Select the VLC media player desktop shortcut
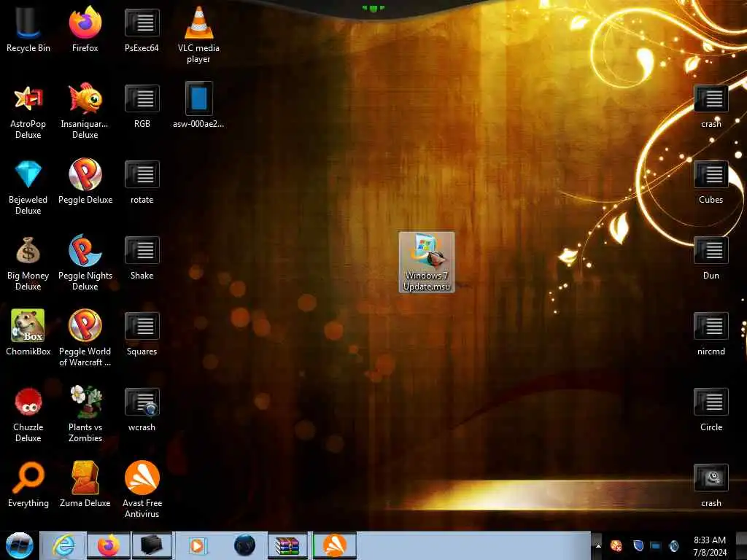The height and width of the screenshot is (560, 747). tap(198, 35)
